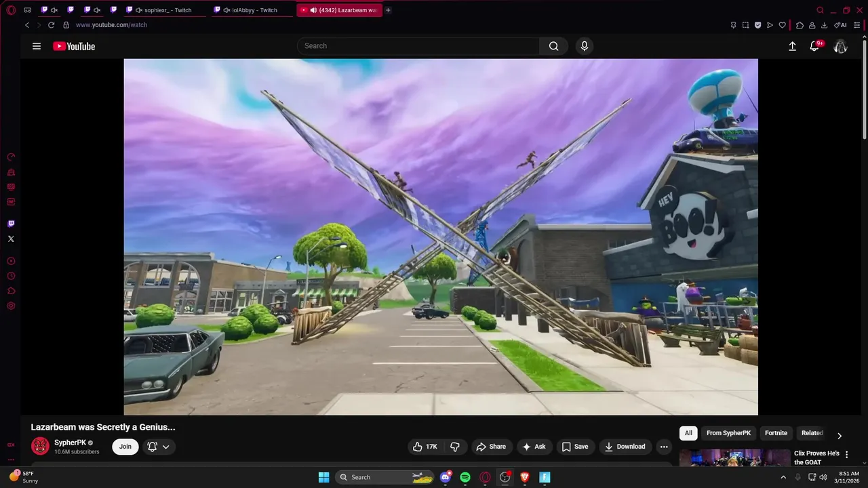Viewport: 868px width, 488px height.
Task: Open Brave browser from taskbar
Action: (524, 477)
